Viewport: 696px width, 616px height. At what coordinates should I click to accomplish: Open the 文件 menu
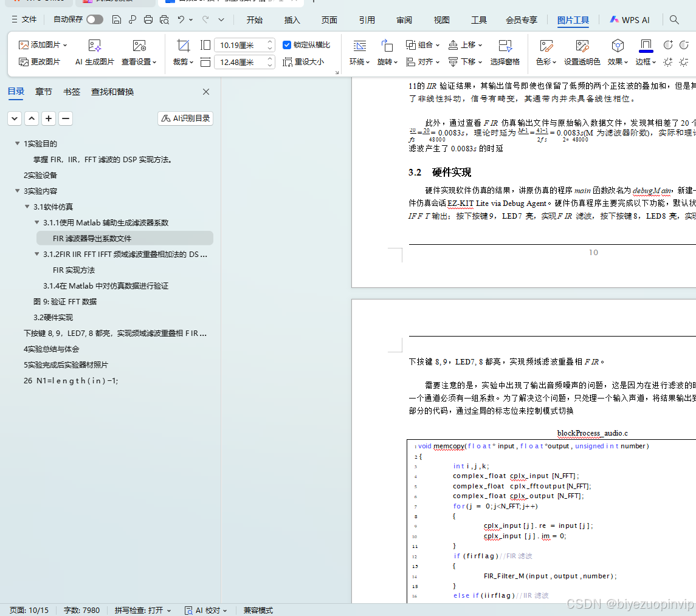pos(24,19)
